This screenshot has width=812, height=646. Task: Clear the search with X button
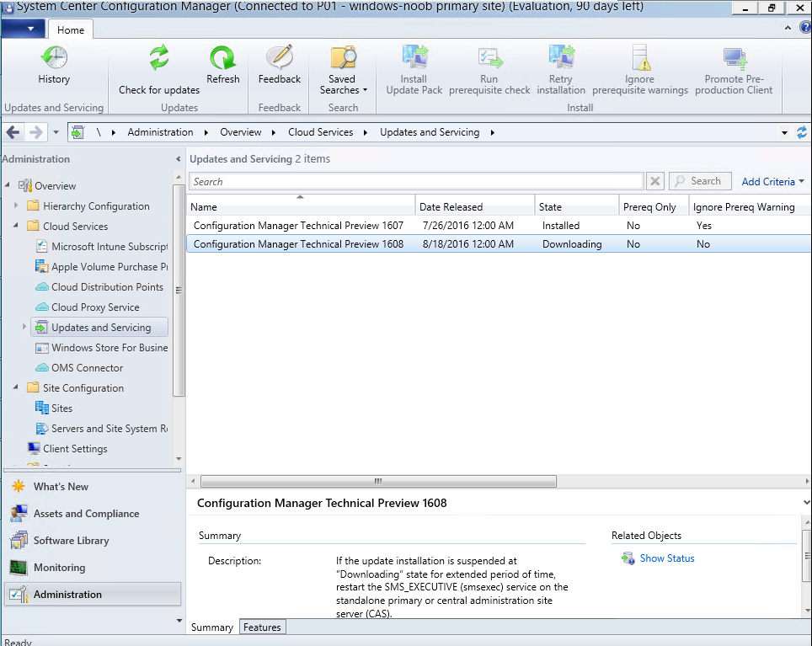click(655, 181)
